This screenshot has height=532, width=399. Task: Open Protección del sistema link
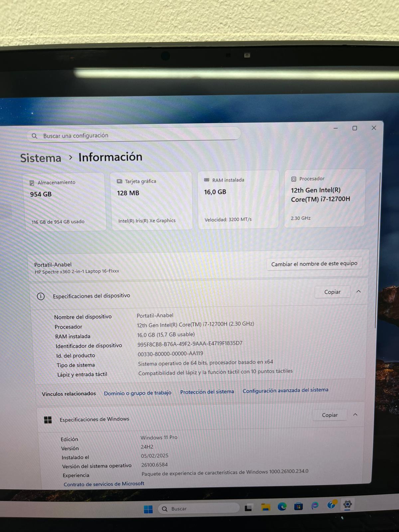click(x=207, y=392)
